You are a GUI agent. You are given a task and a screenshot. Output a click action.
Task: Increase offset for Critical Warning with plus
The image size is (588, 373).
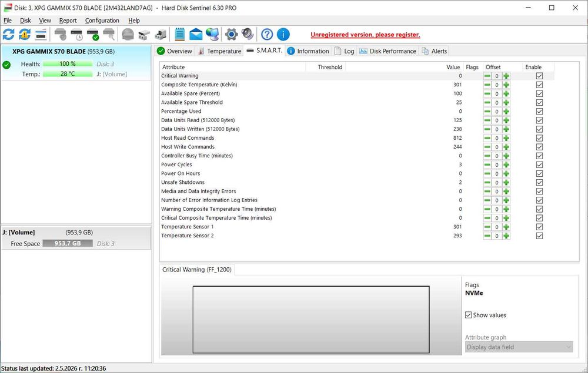[506, 76]
